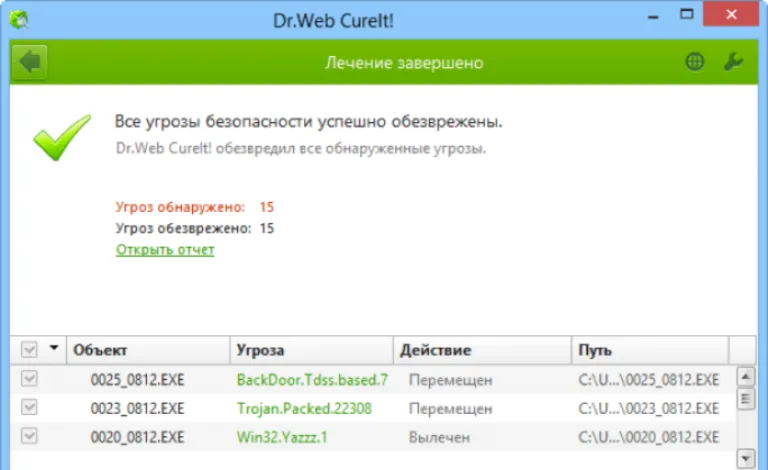Toggle checkbox for 0025_0812.EXE row

pyautogui.click(x=29, y=378)
